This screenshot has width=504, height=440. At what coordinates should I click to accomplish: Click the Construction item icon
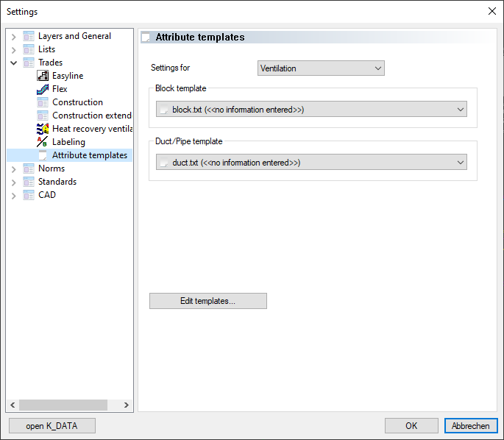point(43,102)
